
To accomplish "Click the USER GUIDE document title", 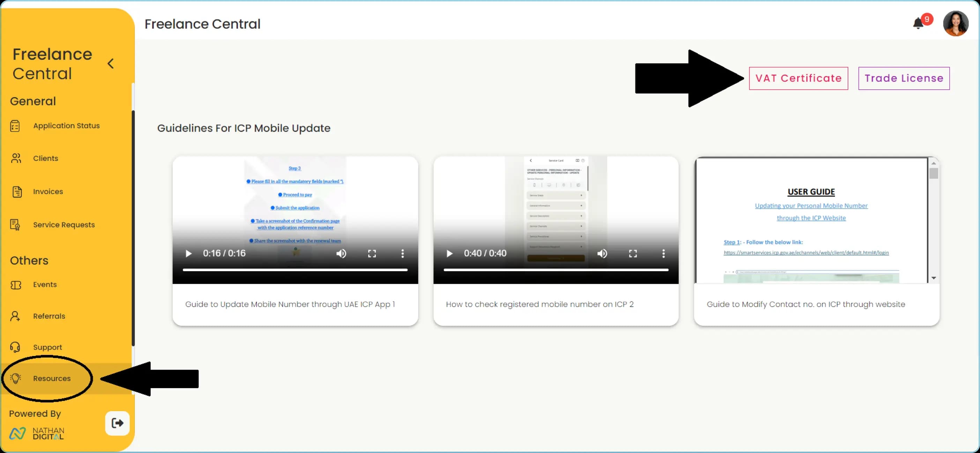I will 811,192.
